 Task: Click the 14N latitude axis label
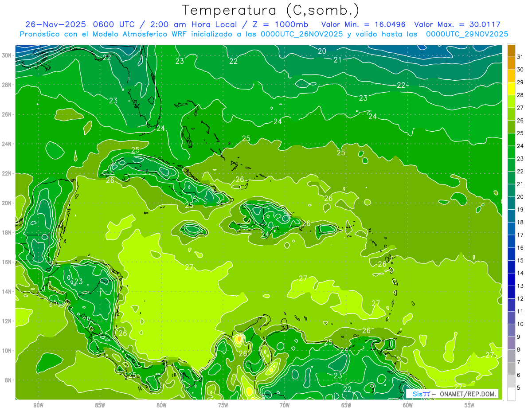pyautogui.click(x=7, y=291)
